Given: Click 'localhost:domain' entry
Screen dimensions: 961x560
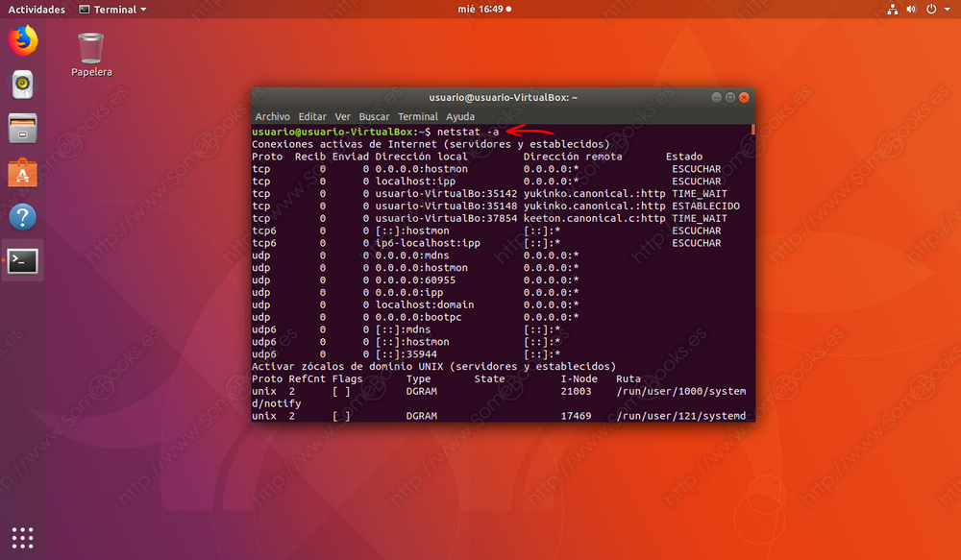Looking at the screenshot, I should tap(425, 304).
